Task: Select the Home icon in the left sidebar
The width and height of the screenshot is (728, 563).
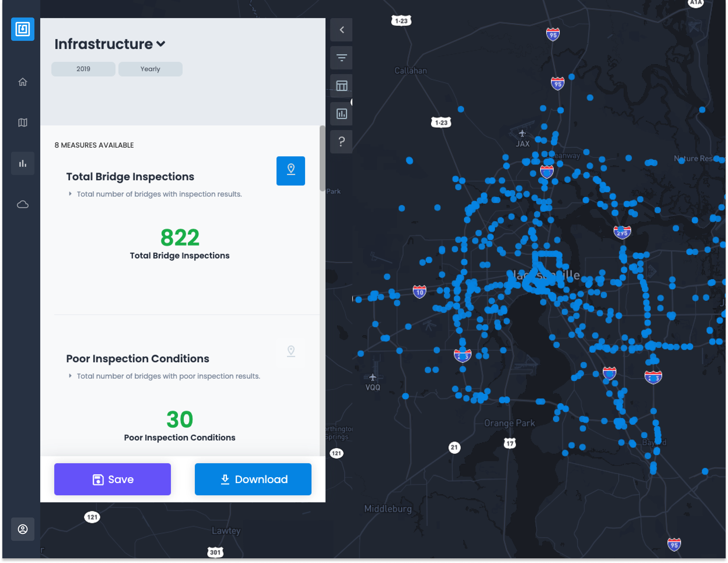Action: 23,81
